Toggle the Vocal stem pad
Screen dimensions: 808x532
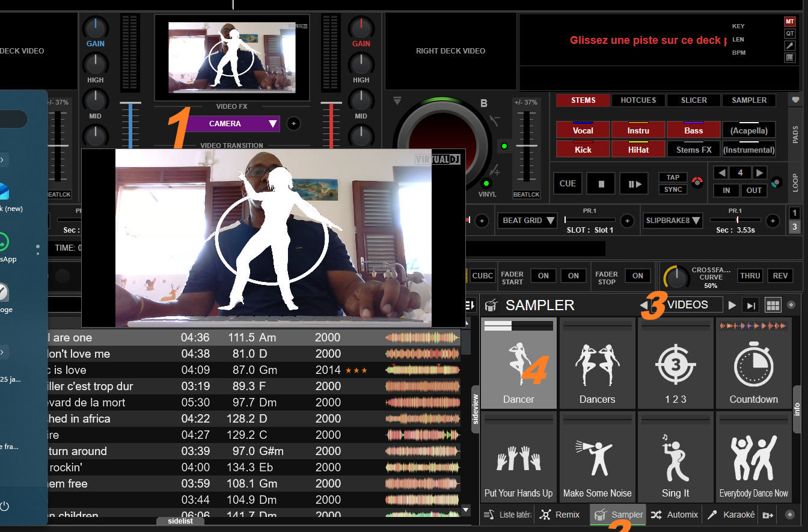[583, 130]
